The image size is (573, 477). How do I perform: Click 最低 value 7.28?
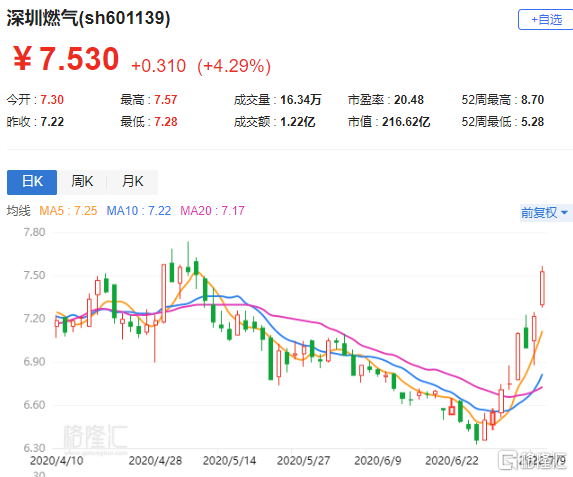coord(166,122)
